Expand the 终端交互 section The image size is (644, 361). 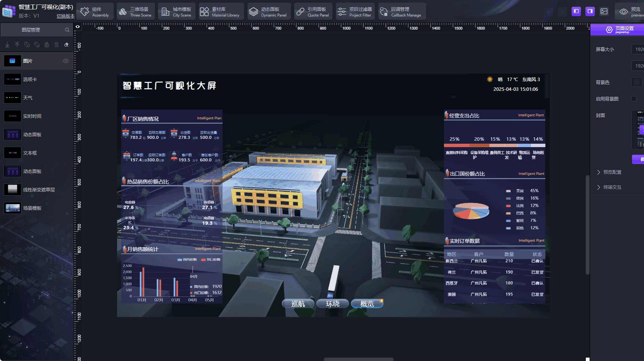[x=612, y=187]
